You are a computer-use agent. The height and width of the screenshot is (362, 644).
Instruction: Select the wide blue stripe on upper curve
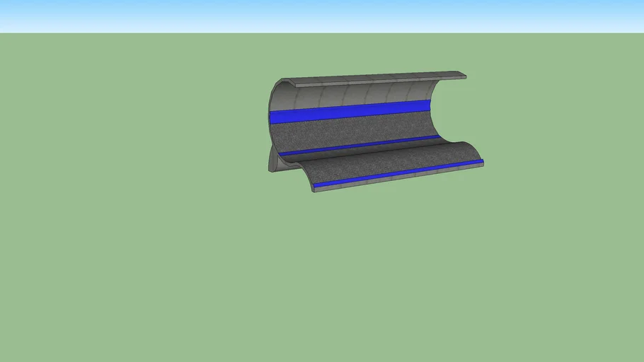[x=350, y=112]
